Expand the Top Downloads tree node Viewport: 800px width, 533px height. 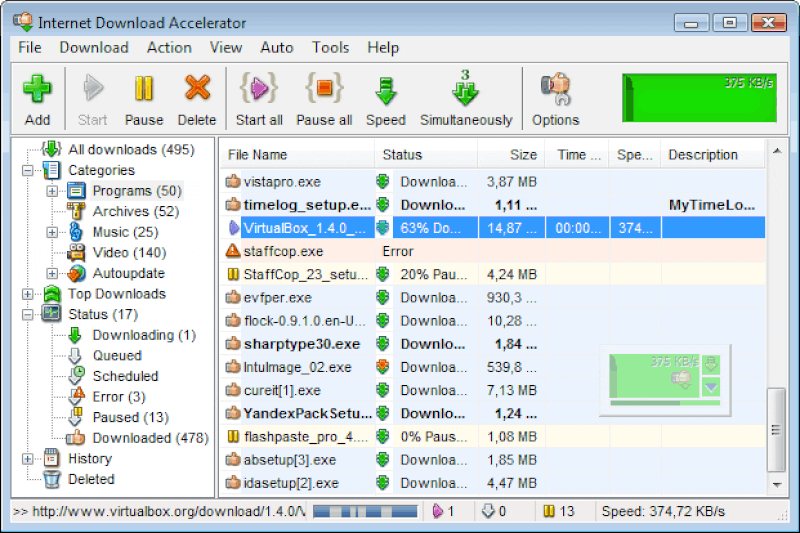click(x=28, y=294)
